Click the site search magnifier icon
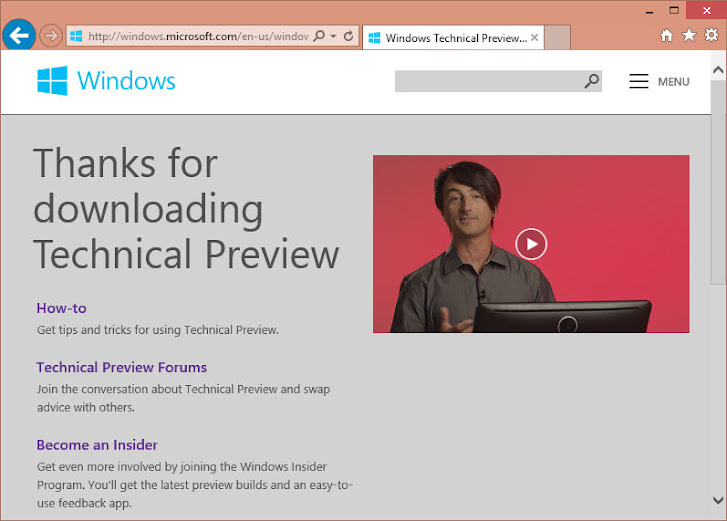This screenshot has width=727, height=521. (x=592, y=81)
